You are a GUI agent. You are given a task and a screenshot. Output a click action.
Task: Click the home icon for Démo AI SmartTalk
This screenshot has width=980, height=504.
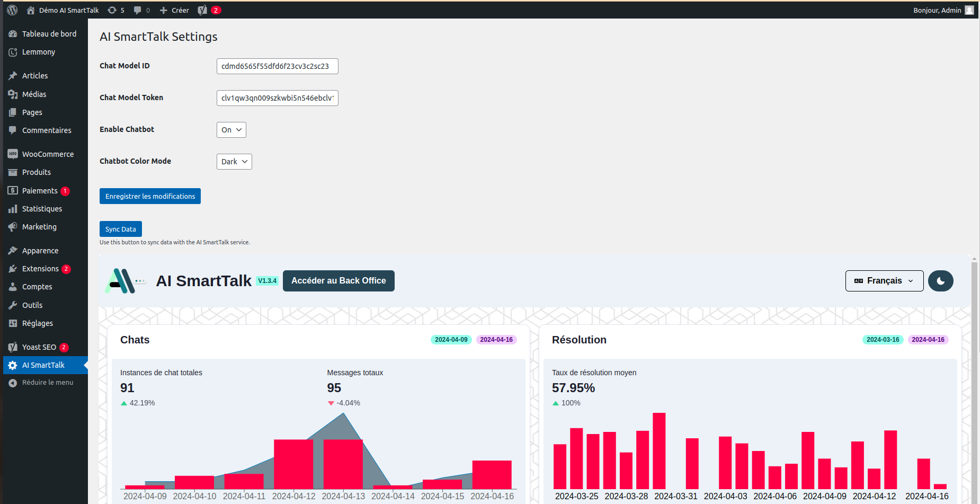[31, 10]
